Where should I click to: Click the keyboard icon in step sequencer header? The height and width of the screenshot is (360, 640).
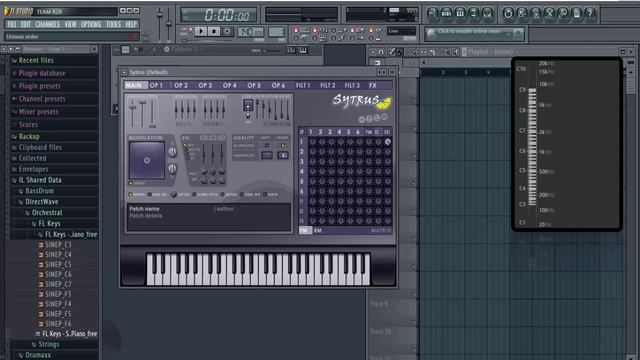pyautogui.click(x=303, y=50)
